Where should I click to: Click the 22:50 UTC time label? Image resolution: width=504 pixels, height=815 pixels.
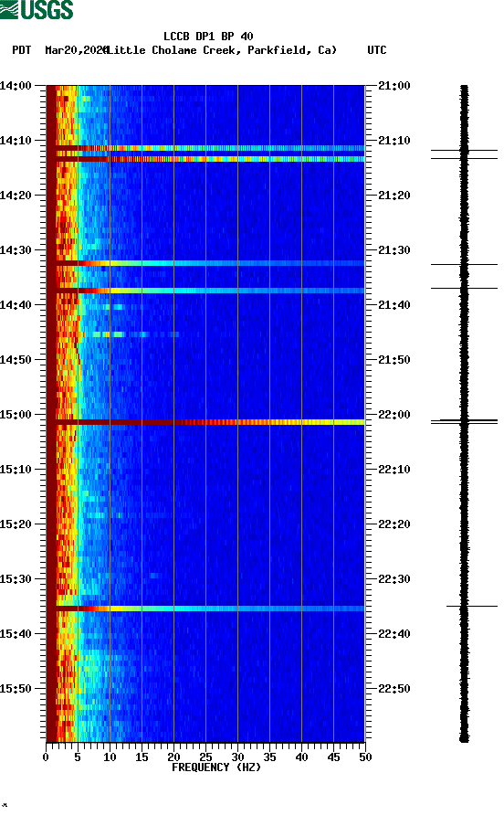coord(394,689)
